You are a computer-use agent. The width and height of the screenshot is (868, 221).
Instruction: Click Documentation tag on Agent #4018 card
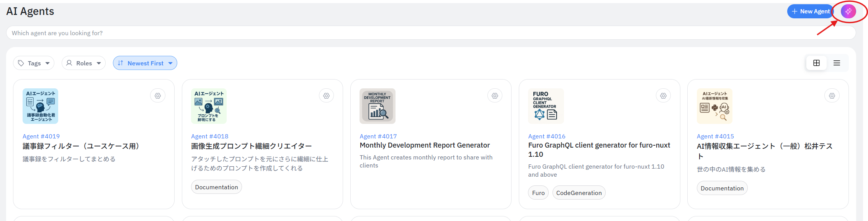216,187
